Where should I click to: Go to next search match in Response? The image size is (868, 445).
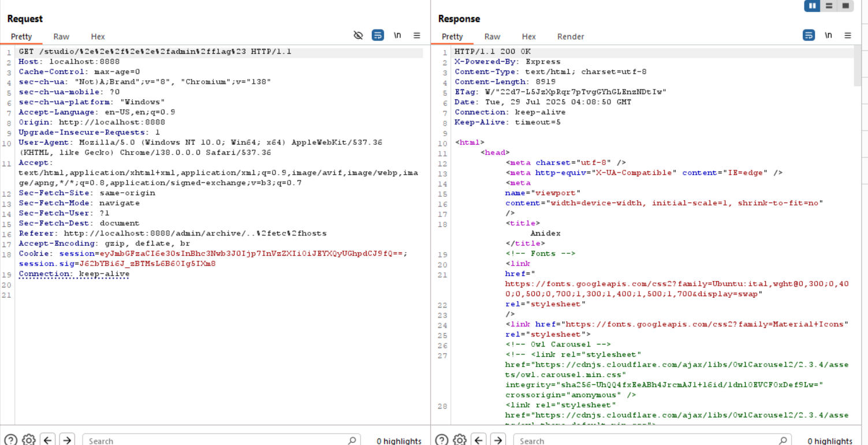click(x=498, y=440)
